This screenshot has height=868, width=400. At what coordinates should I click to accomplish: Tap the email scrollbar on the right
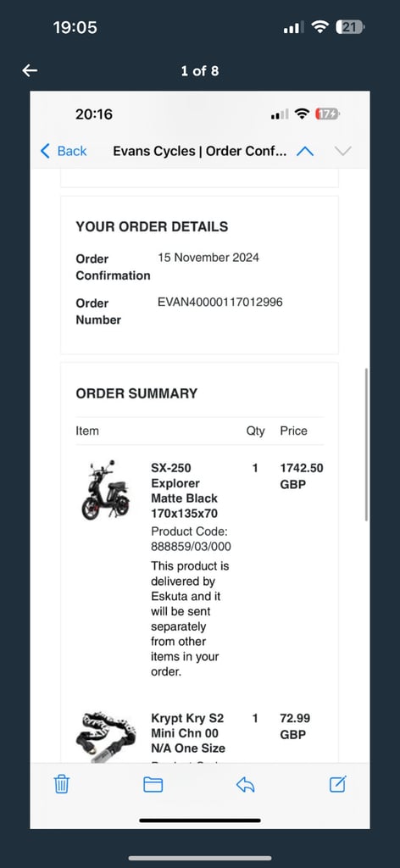tap(366, 444)
